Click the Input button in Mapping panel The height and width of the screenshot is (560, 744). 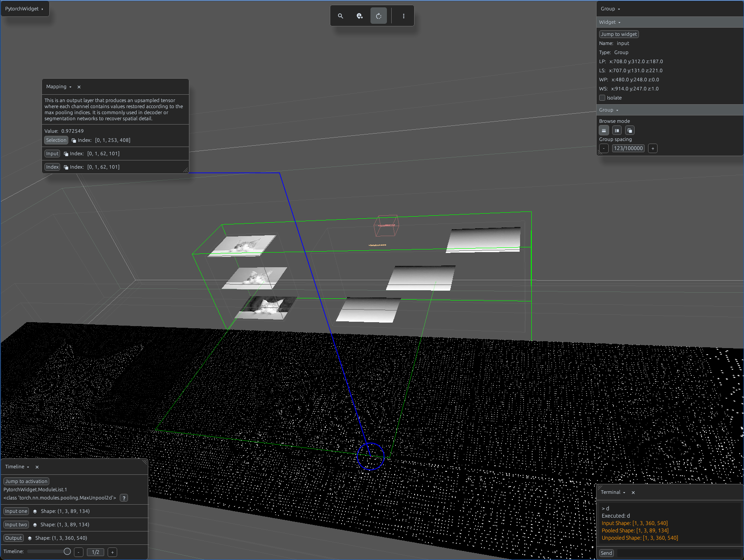click(x=52, y=154)
